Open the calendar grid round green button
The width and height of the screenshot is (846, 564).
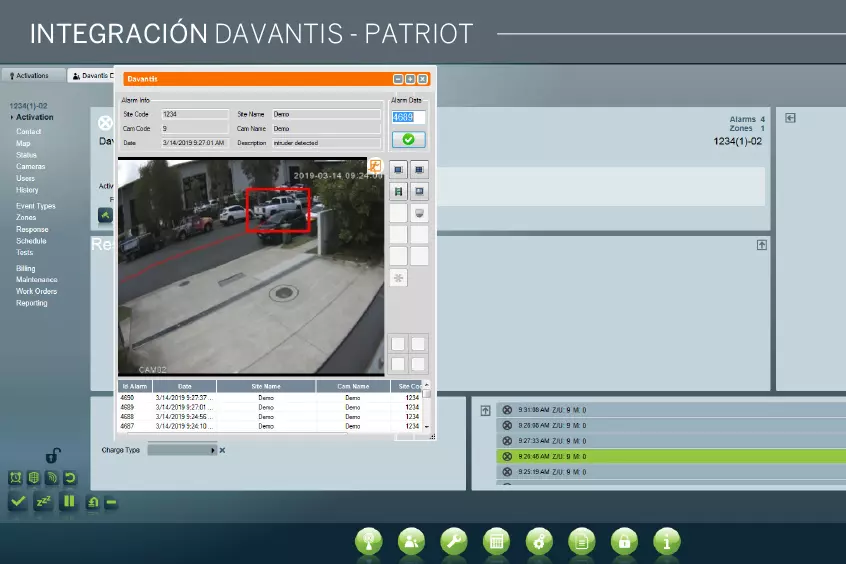click(x=496, y=541)
